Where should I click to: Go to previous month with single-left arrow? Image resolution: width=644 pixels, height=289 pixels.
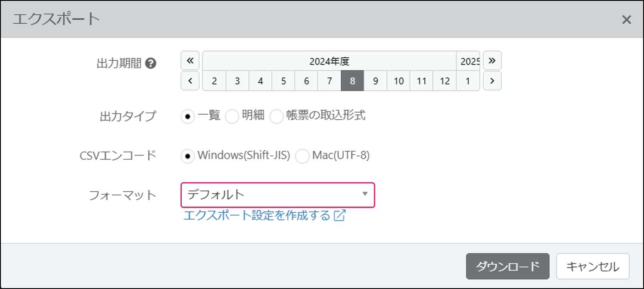click(190, 81)
